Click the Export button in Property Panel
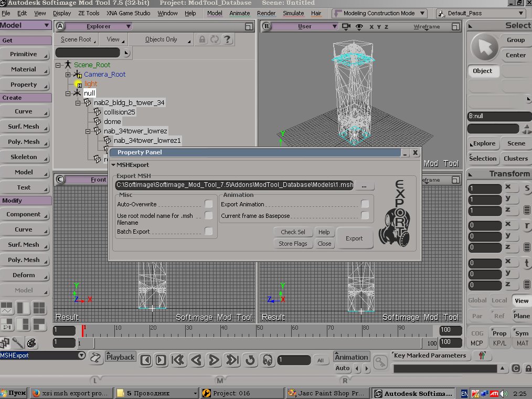Viewport: 532px width, 399px height. [x=354, y=238]
